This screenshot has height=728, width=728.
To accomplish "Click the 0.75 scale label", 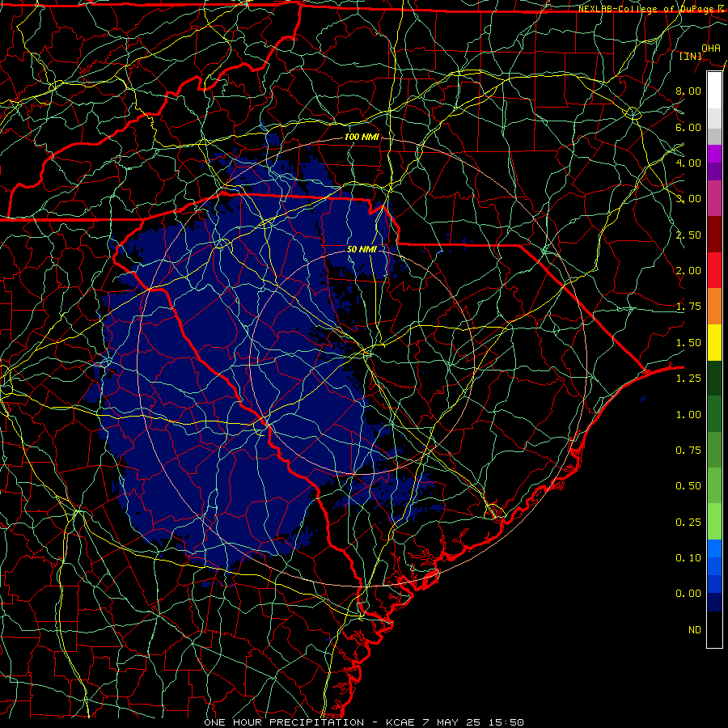I will tap(688, 451).
